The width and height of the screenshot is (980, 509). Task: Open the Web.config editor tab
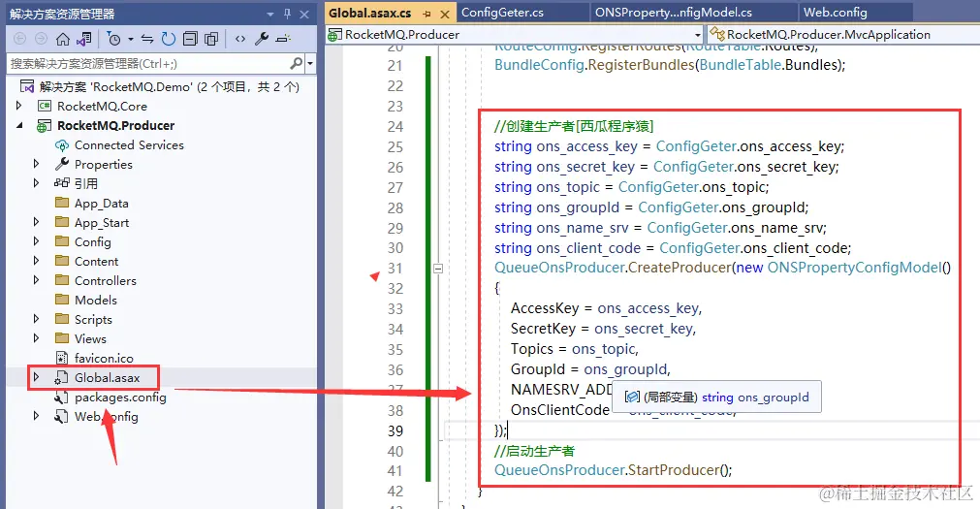(835, 13)
